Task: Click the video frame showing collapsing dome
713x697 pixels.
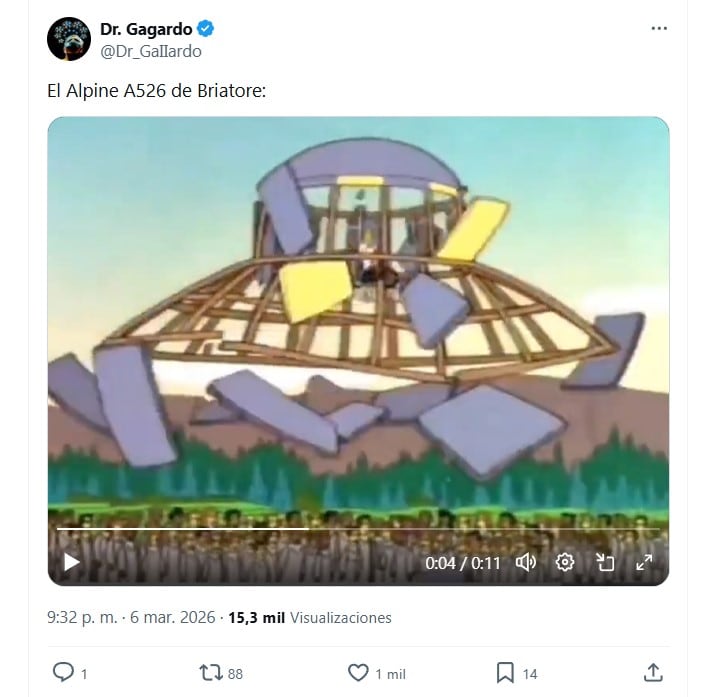Action: pos(358,318)
